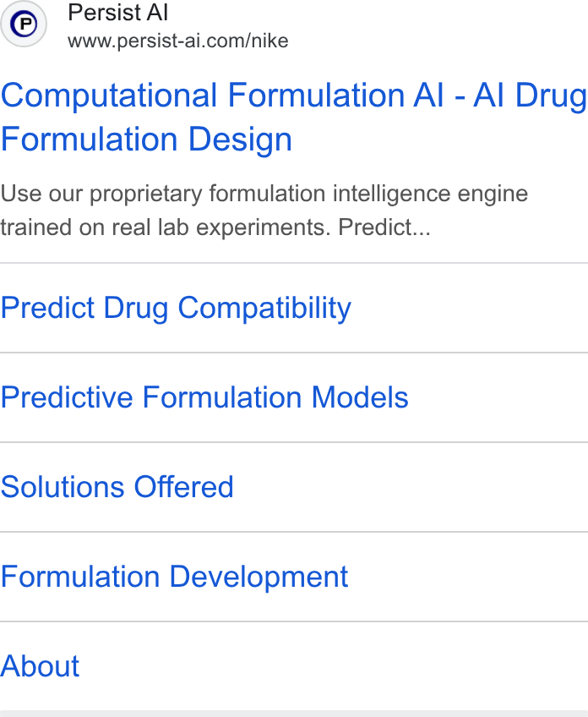Click the Persist AI site name text
588x717 pixels.
[x=118, y=13]
